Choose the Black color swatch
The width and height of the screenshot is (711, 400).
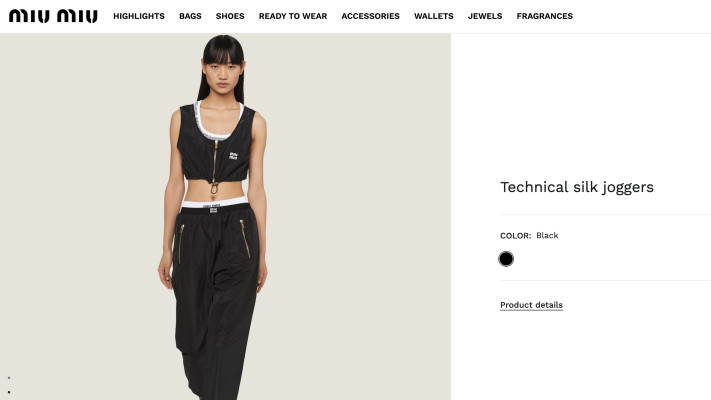click(506, 259)
